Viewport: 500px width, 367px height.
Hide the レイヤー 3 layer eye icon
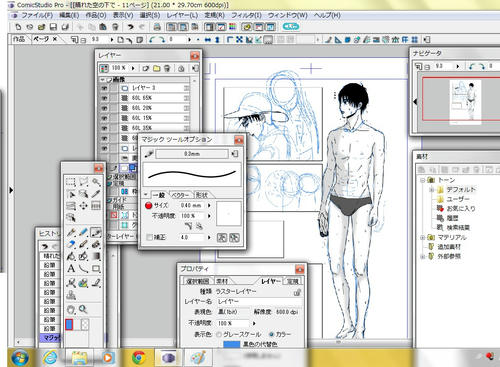point(105,88)
